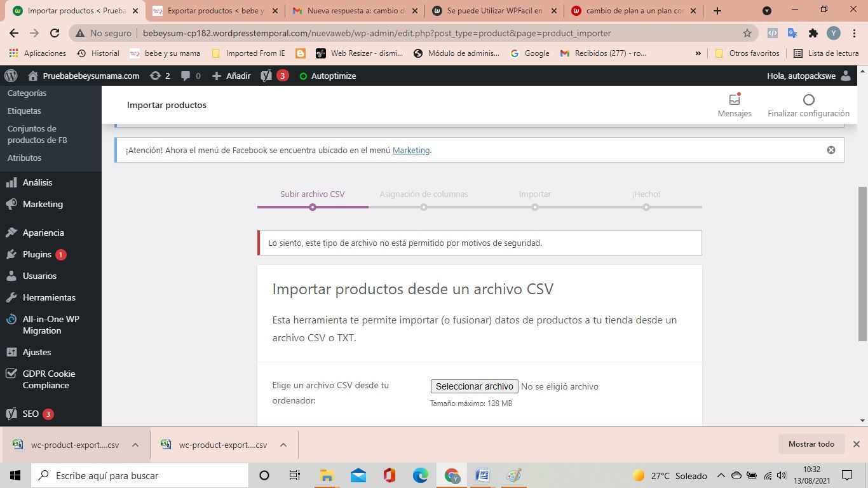Screen dimensions: 868x488
Task: Click Mostrar todo downloads button
Action: pos(811,444)
